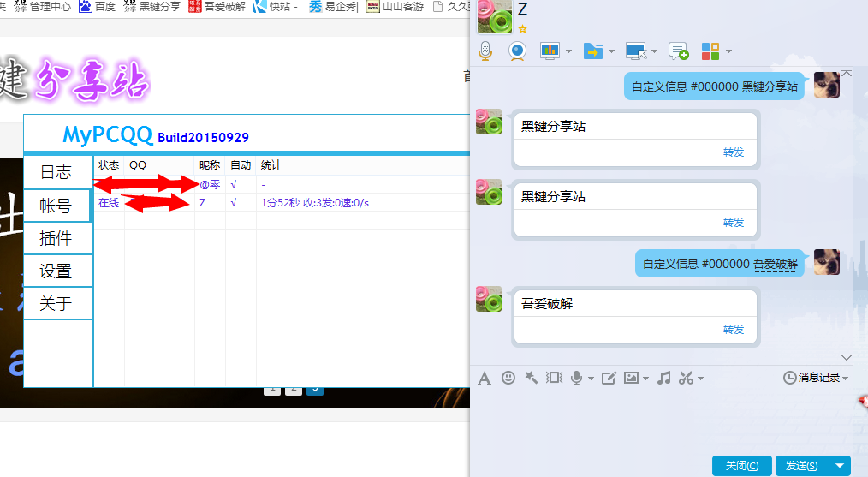This screenshot has width=868, height=477.
Task: Expand the apps grid dropdown arrow
Action: coord(728,51)
